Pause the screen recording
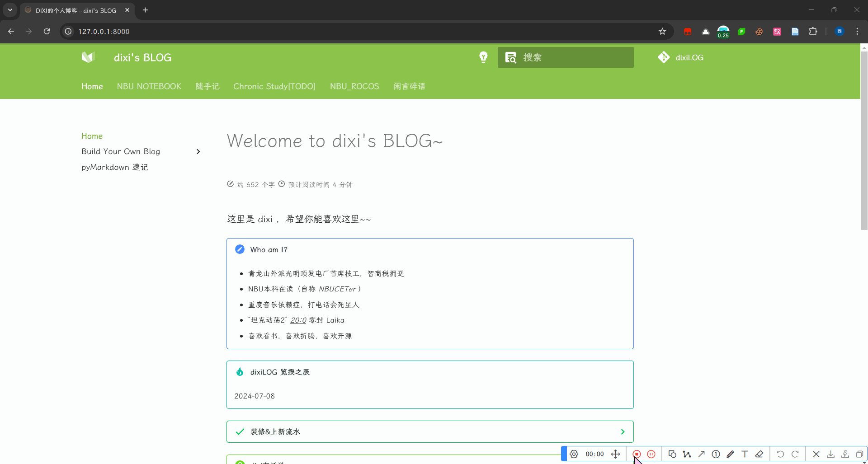 tap(651, 454)
